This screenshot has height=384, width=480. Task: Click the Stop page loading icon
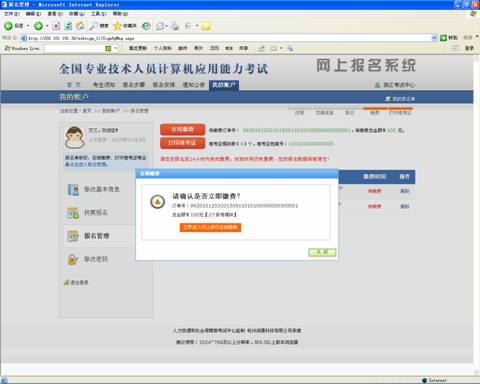coord(56,26)
